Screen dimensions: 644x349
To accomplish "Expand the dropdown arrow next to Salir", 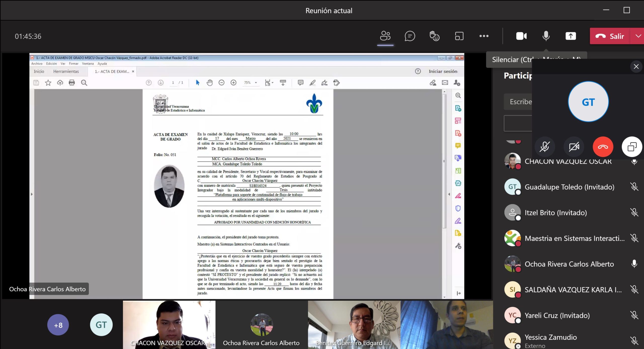I will click(x=638, y=36).
